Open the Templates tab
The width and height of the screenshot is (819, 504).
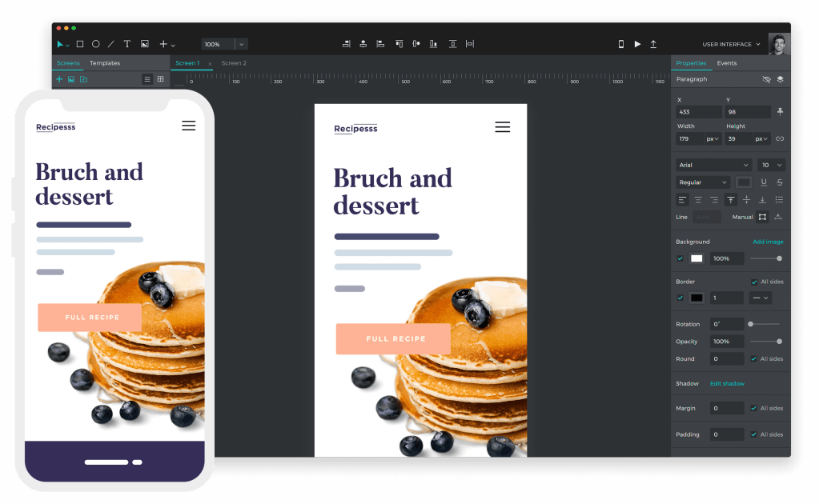pos(105,63)
